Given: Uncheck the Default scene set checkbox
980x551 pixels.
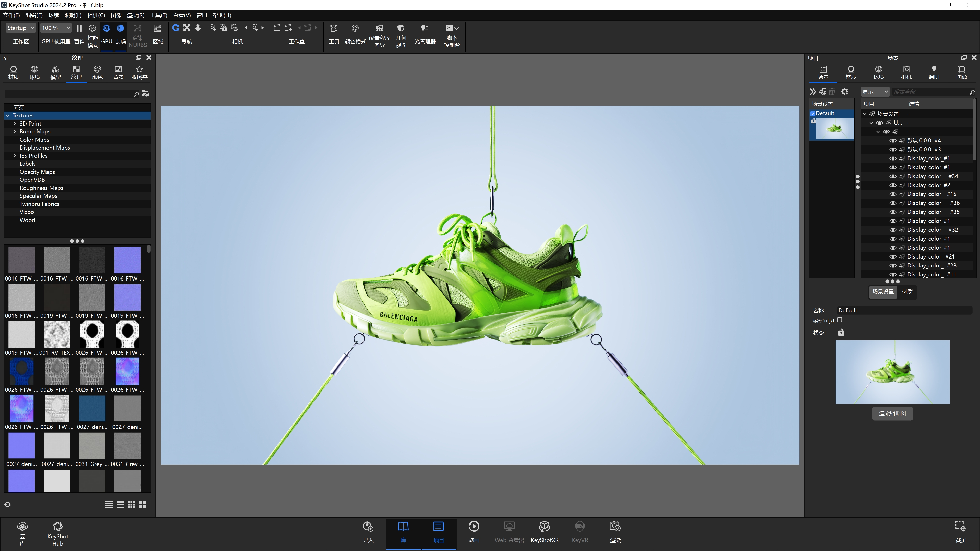Looking at the screenshot, I should tap(813, 113).
